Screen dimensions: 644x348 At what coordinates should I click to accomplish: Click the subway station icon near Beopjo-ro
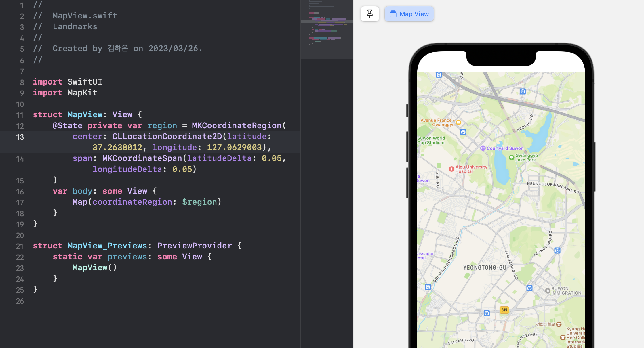(x=523, y=91)
